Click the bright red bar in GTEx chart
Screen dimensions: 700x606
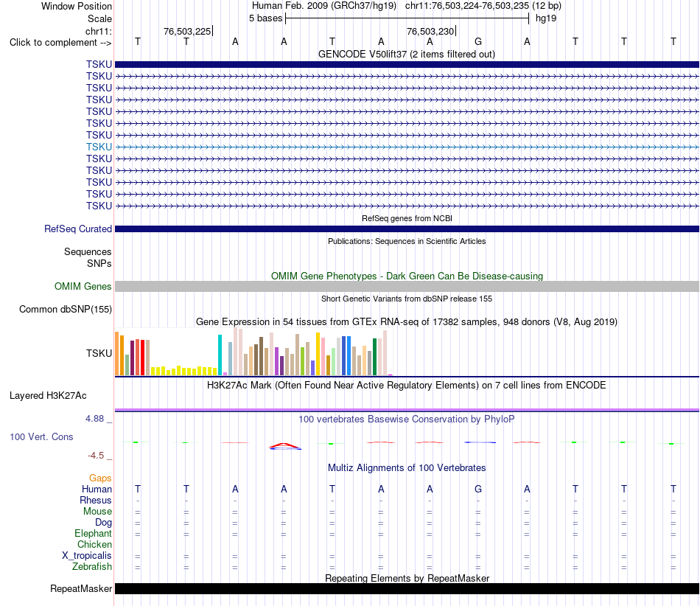tap(142, 358)
